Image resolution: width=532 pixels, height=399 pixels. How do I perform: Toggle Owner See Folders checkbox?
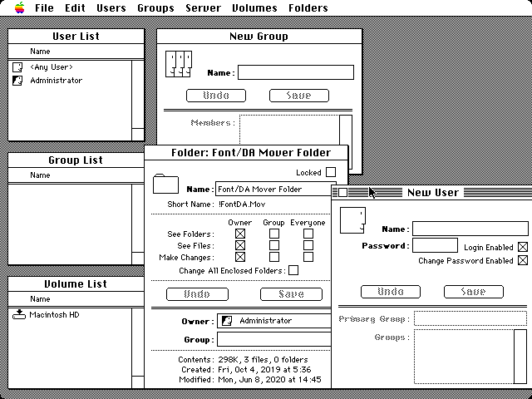click(240, 234)
